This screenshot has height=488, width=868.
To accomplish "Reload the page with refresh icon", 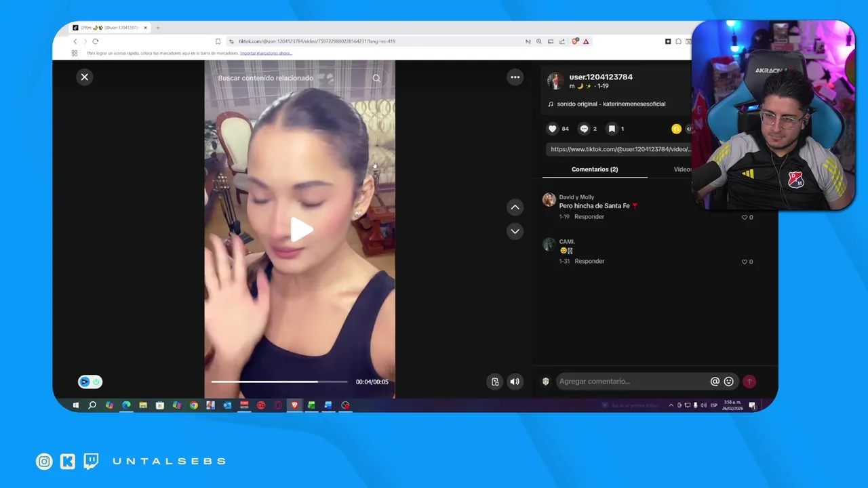I will (x=95, y=41).
